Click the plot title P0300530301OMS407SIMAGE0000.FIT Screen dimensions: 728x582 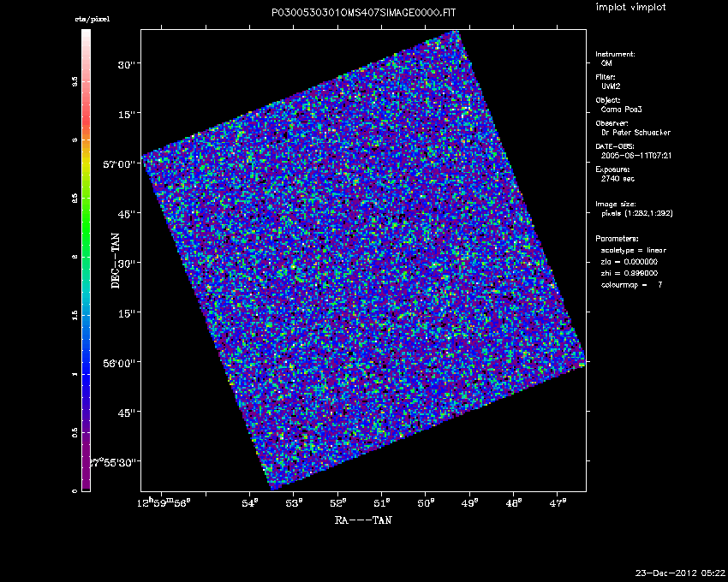click(363, 13)
